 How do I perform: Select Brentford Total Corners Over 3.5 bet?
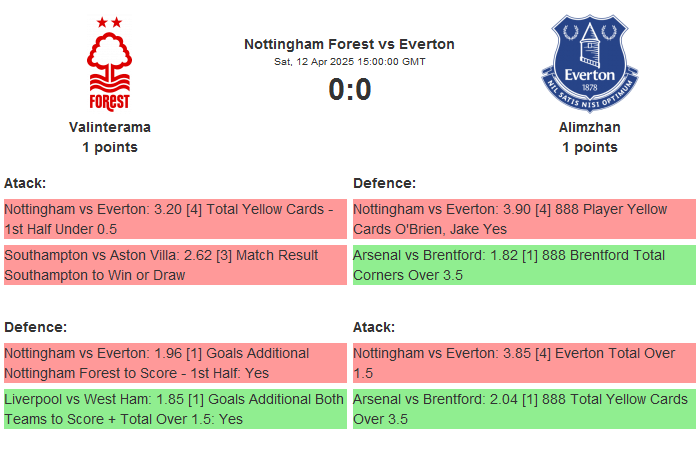[524, 265]
